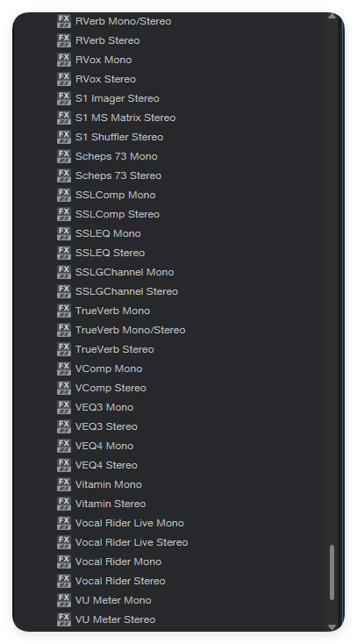Choose VComp Mono plugin
Screen dimensions: 357x644
coord(109,369)
